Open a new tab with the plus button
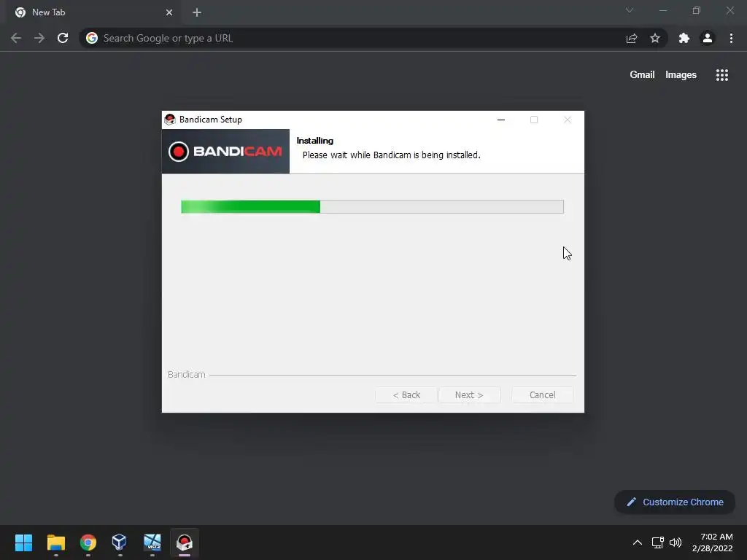747x560 pixels. (197, 12)
